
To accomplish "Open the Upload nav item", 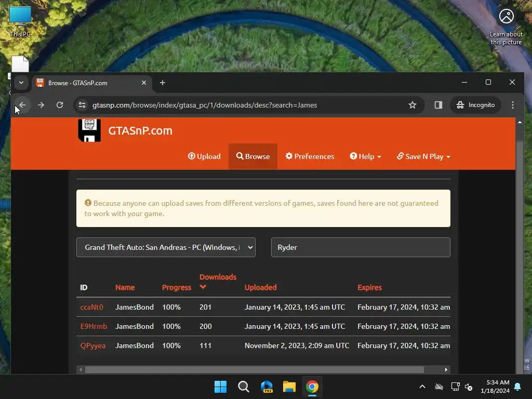I will point(204,156).
